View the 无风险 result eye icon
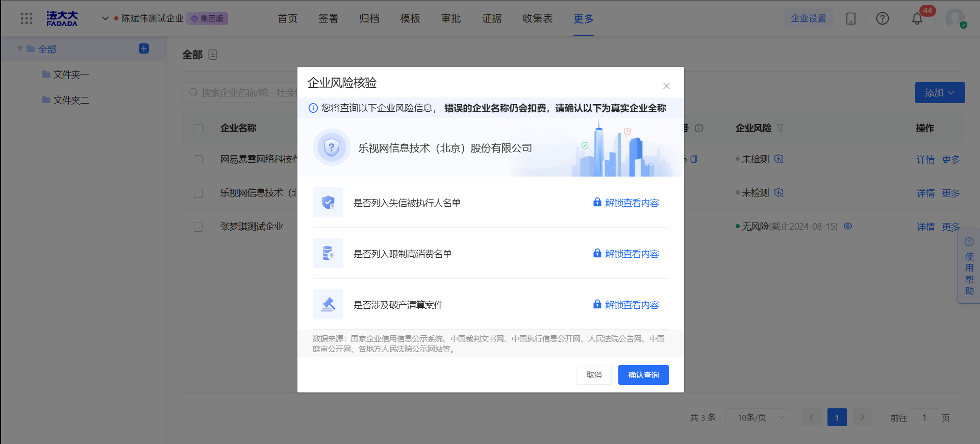Image resolution: width=980 pixels, height=444 pixels. 848,226
